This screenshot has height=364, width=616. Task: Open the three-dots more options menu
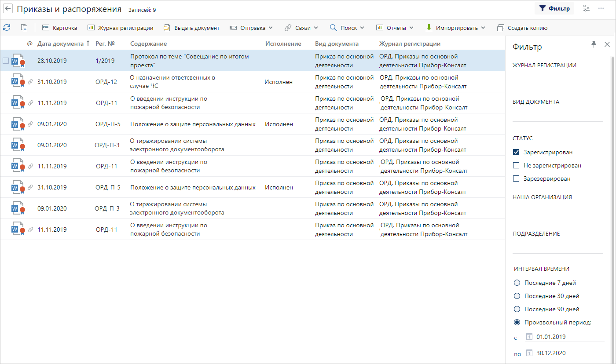(601, 8)
